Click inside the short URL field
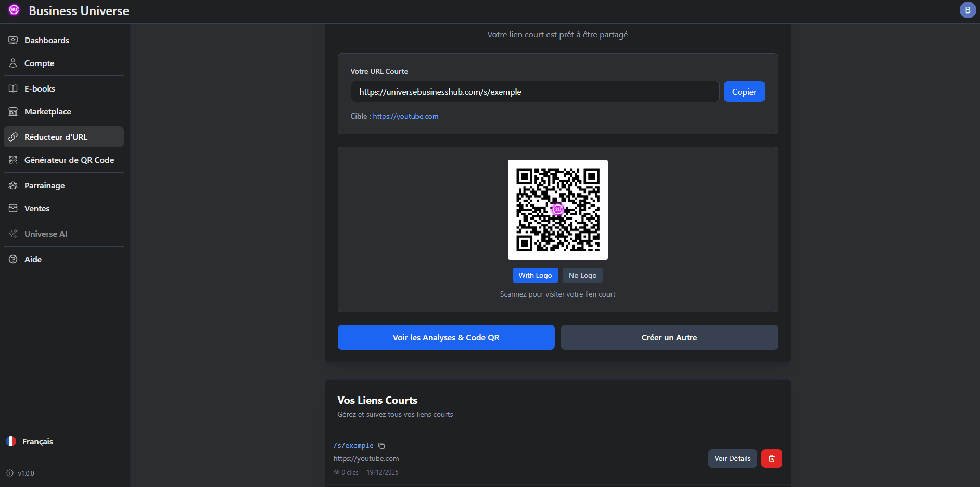This screenshot has width=980, height=487. tap(535, 92)
